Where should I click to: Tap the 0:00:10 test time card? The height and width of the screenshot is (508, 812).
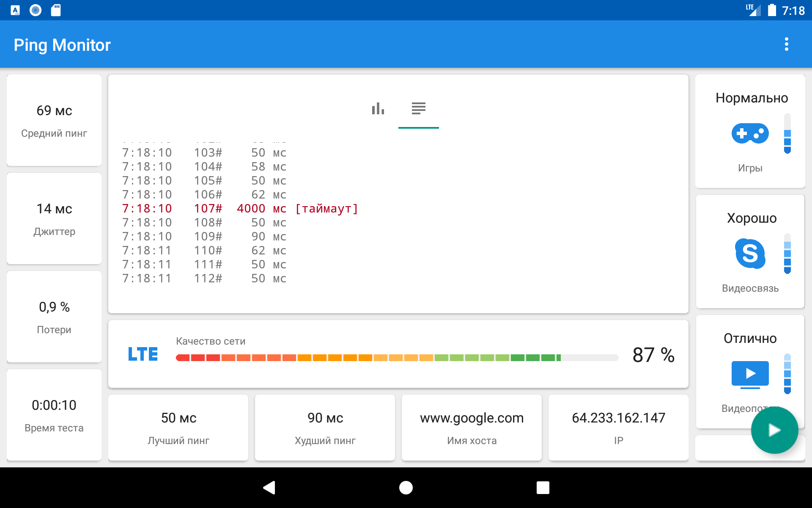pyautogui.click(x=54, y=415)
